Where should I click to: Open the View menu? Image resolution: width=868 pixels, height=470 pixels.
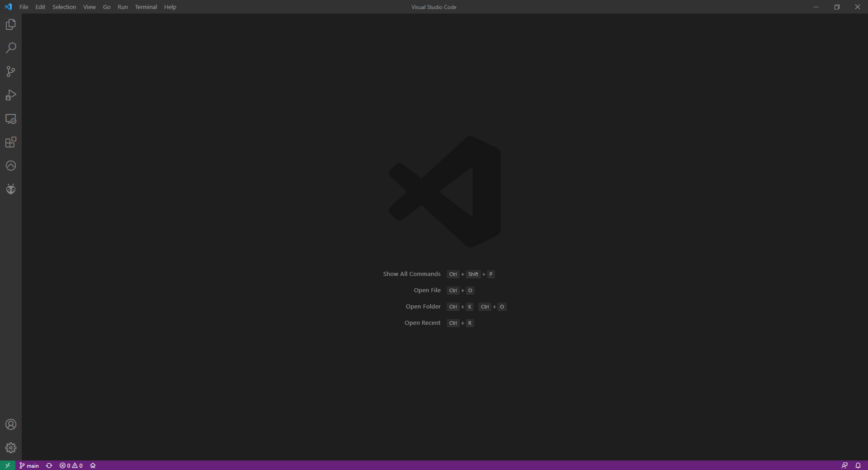click(90, 7)
